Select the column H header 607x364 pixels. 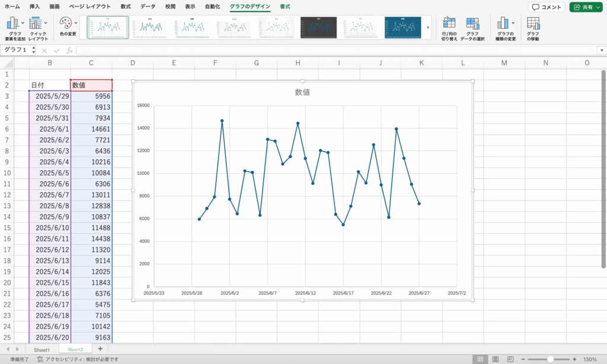tap(298, 63)
